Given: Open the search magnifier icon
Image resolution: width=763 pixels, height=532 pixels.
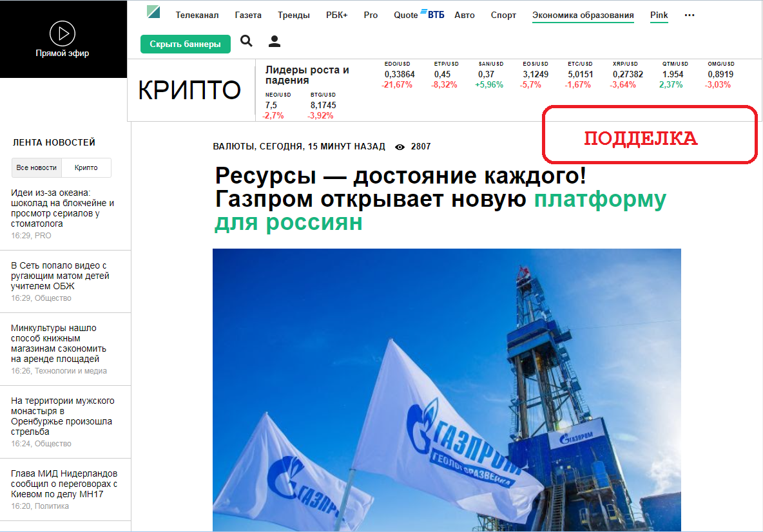Looking at the screenshot, I should 247,41.
